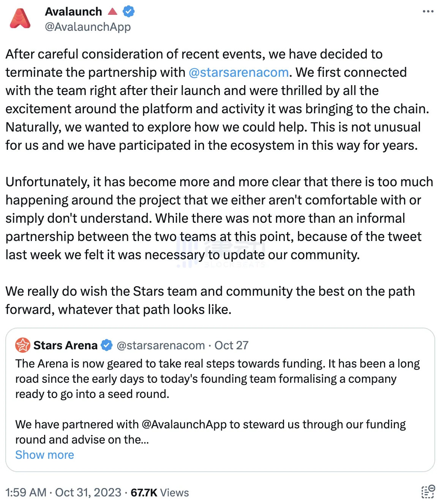442x504 pixels.
Task: Click the gray @starsarenacom handle in quote header
Action: (161, 345)
